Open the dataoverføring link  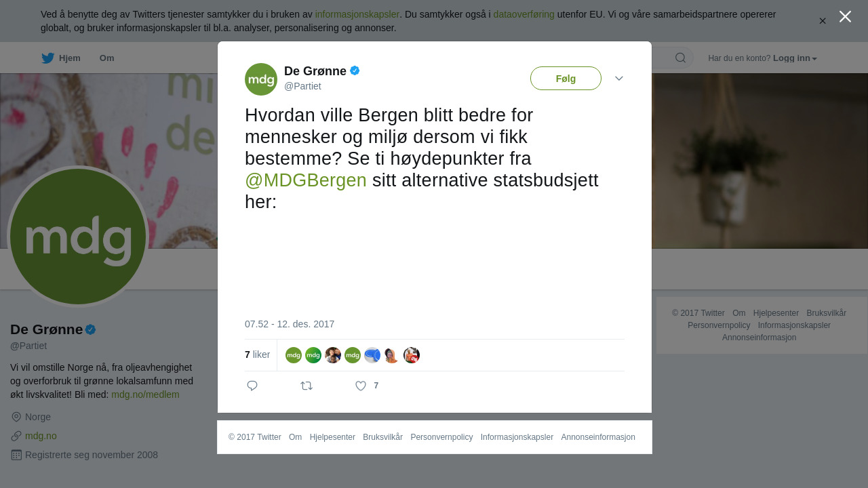pos(524,14)
